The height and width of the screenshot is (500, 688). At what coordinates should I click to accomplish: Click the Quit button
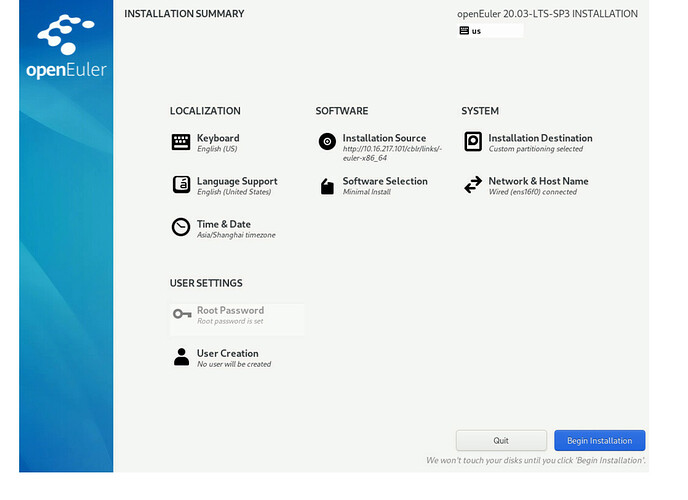501,440
